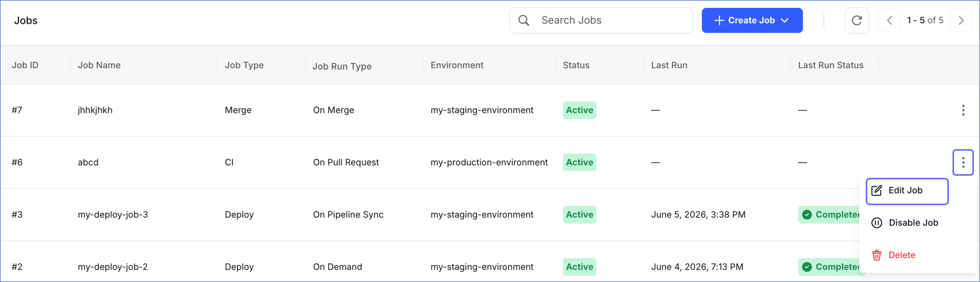Image resolution: width=980 pixels, height=282 pixels.
Task: Select Edit Job from the menu
Action: click(907, 191)
